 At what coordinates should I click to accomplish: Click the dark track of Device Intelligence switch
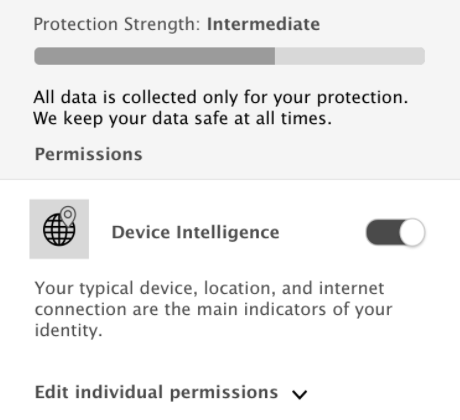383,232
